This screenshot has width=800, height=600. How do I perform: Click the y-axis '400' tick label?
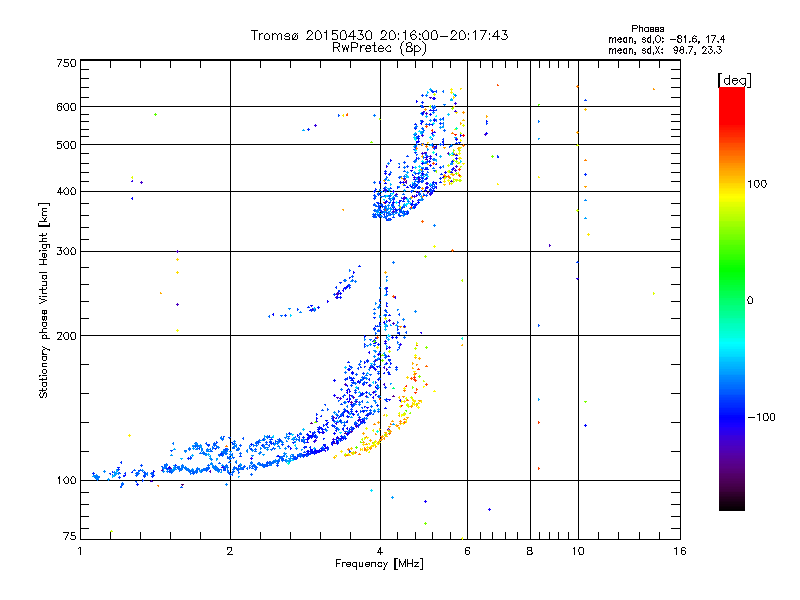click(66, 192)
